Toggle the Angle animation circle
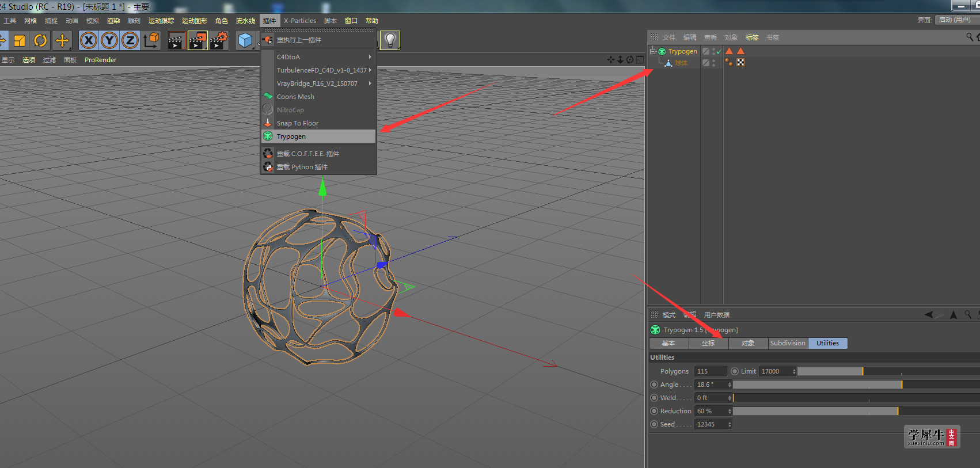Screen dimensions: 980x468 coord(654,385)
